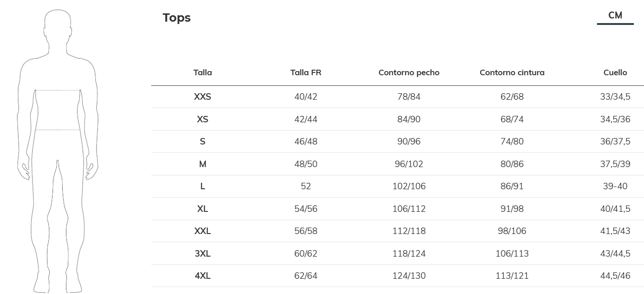Select the 3XL size row label

tap(202, 253)
